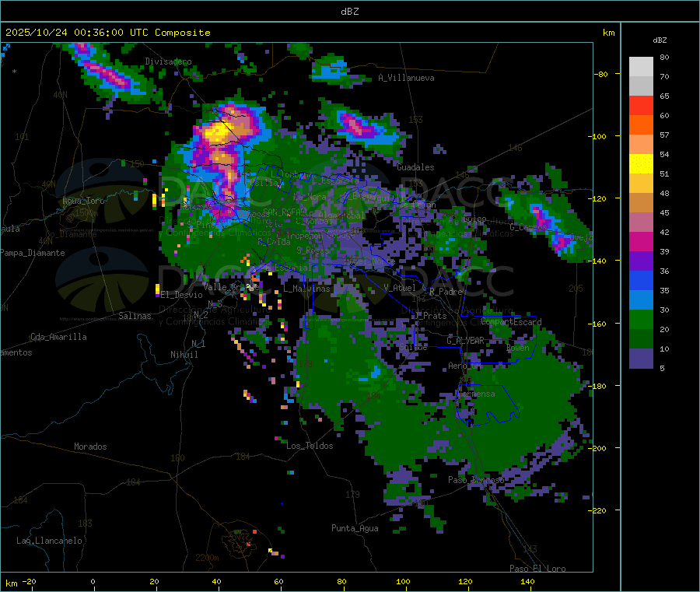The image size is (700, 592).
Task: Click the dBZ title in the top header
Action: click(349, 12)
